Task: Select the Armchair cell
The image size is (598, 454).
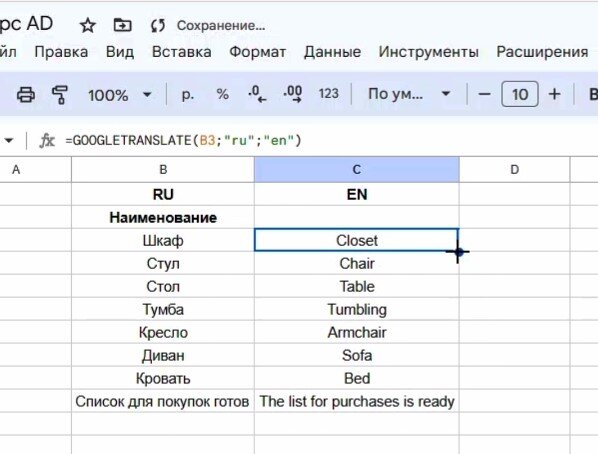Action: point(357,332)
